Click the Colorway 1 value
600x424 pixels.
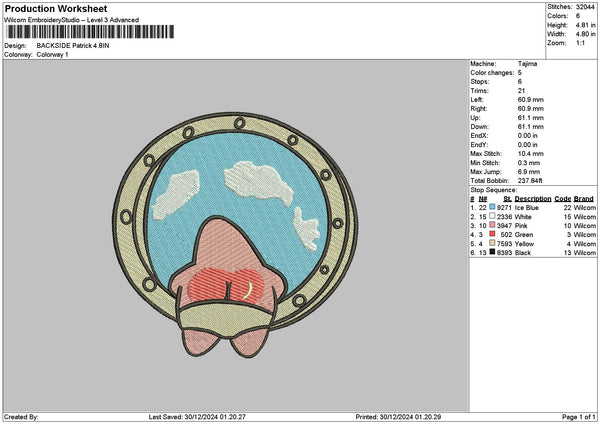coord(52,55)
